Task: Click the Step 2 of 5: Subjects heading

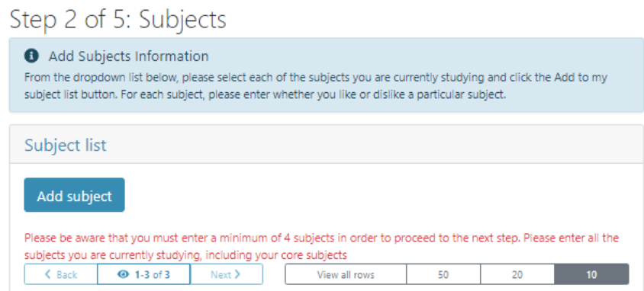Action: coord(118,19)
